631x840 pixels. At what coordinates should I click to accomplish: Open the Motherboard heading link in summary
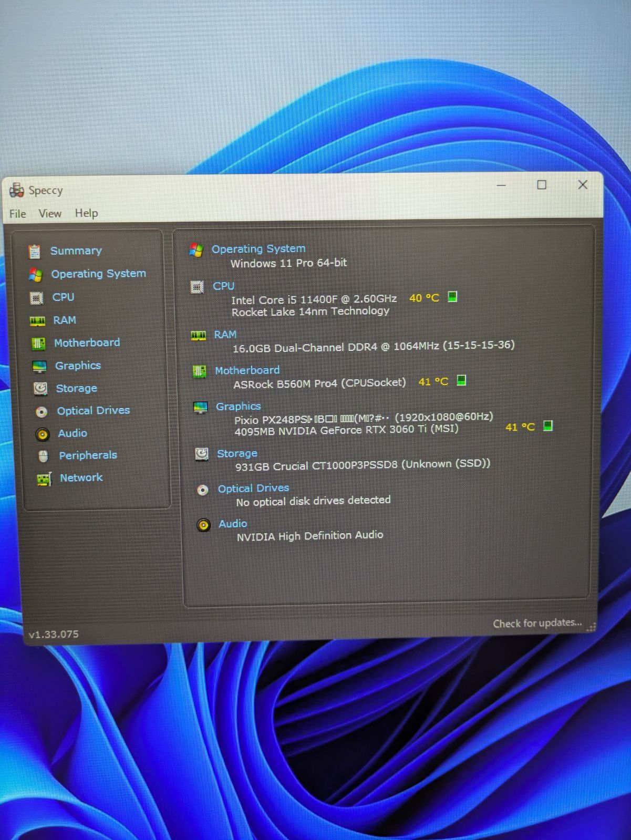(x=247, y=370)
